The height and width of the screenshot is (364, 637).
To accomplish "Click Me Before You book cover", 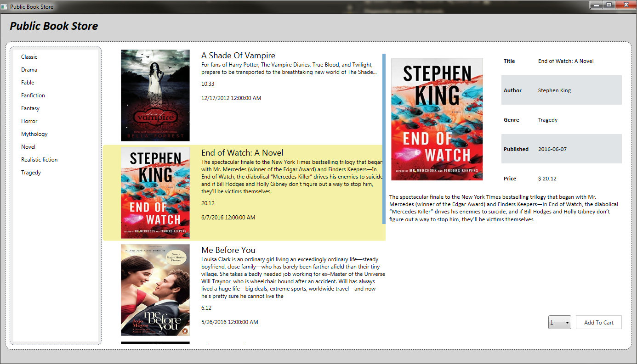I will [x=155, y=290].
